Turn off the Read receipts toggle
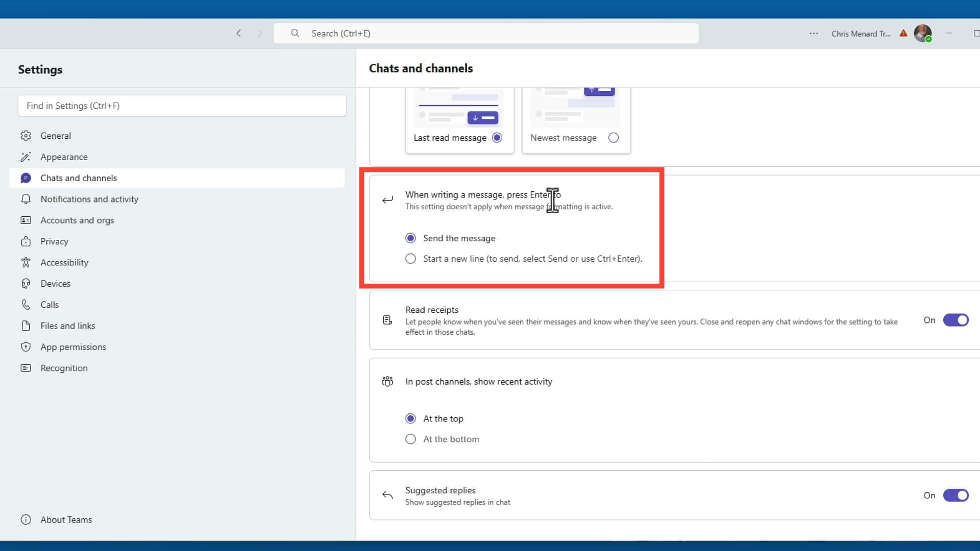The image size is (980, 551). (x=955, y=320)
